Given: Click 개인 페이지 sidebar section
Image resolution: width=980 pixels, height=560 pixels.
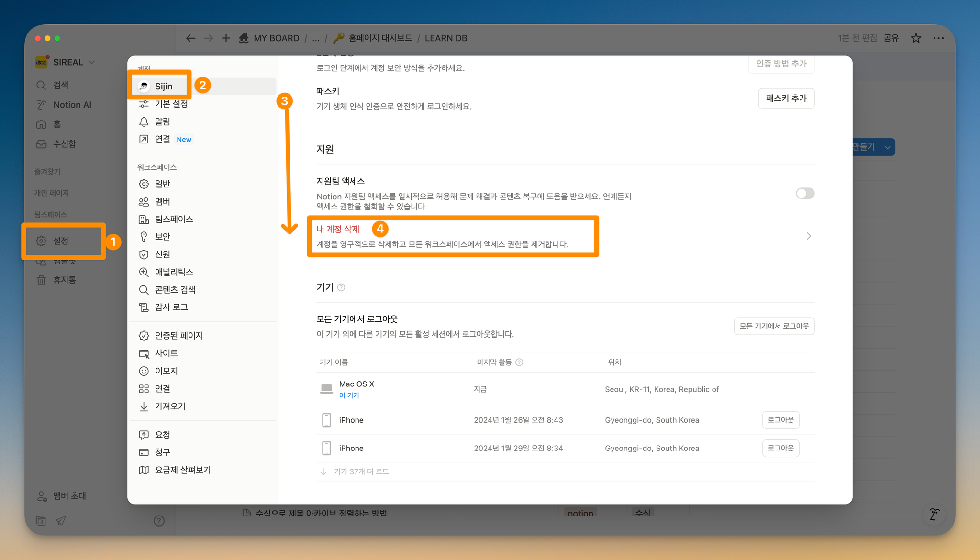Looking at the screenshot, I should 52,193.
